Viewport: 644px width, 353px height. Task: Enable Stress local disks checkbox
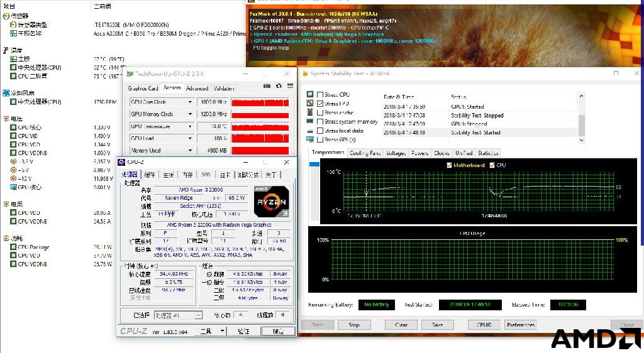(320, 131)
